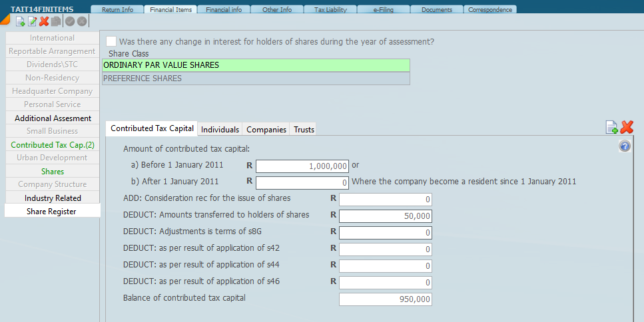Select the Individuals sub-tab
Viewport: 644px width, 322px height.
pos(220,129)
